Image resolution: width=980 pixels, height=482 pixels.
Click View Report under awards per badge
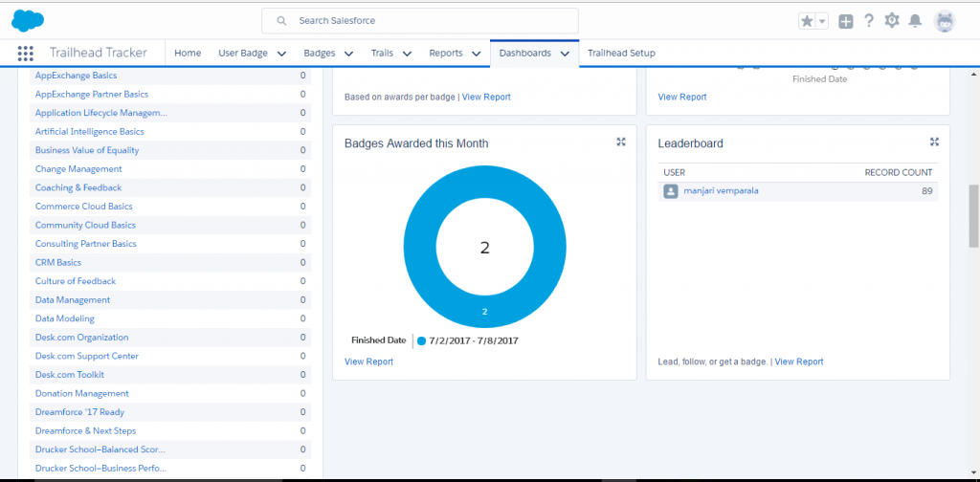(486, 97)
